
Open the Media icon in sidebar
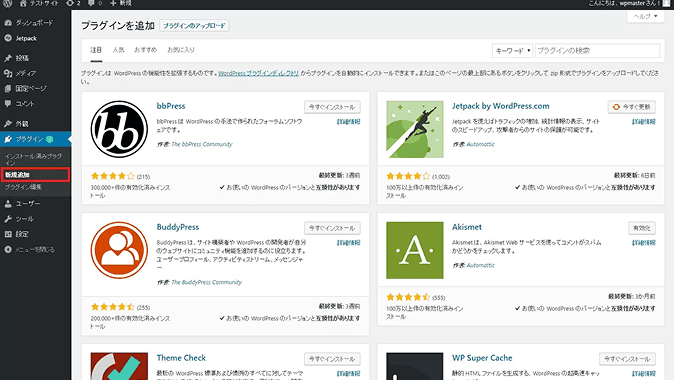(x=8, y=74)
